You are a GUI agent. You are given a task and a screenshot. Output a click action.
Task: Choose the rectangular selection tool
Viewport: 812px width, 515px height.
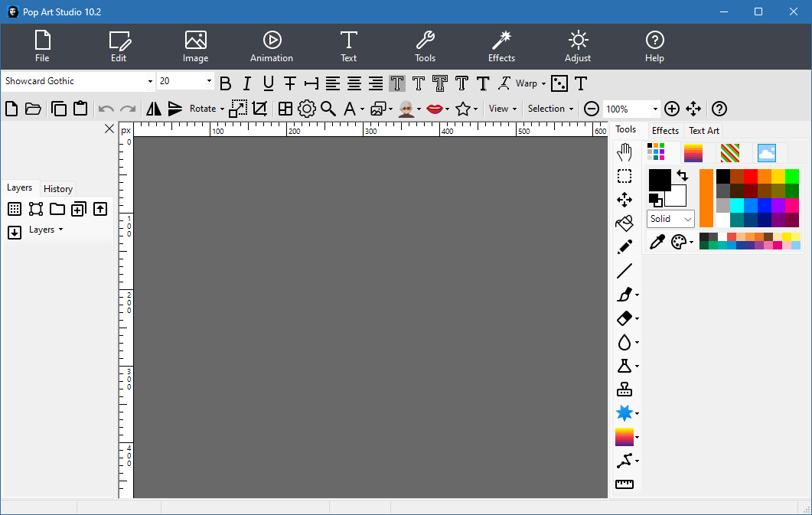click(624, 176)
